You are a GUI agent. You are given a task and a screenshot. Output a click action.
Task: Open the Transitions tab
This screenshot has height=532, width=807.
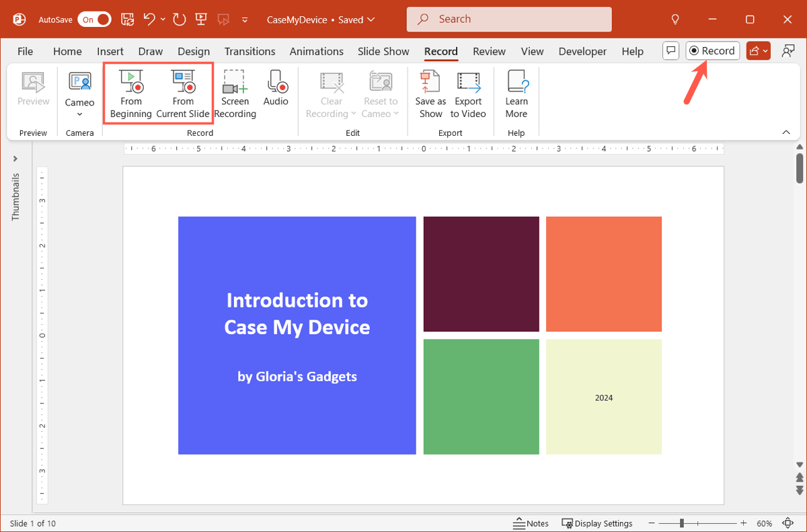[x=249, y=51]
